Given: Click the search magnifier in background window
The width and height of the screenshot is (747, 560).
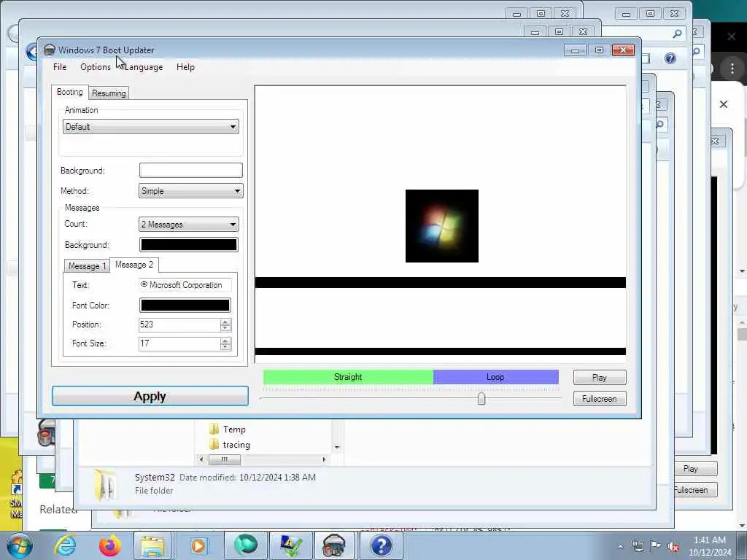Looking at the screenshot, I should [x=677, y=34].
